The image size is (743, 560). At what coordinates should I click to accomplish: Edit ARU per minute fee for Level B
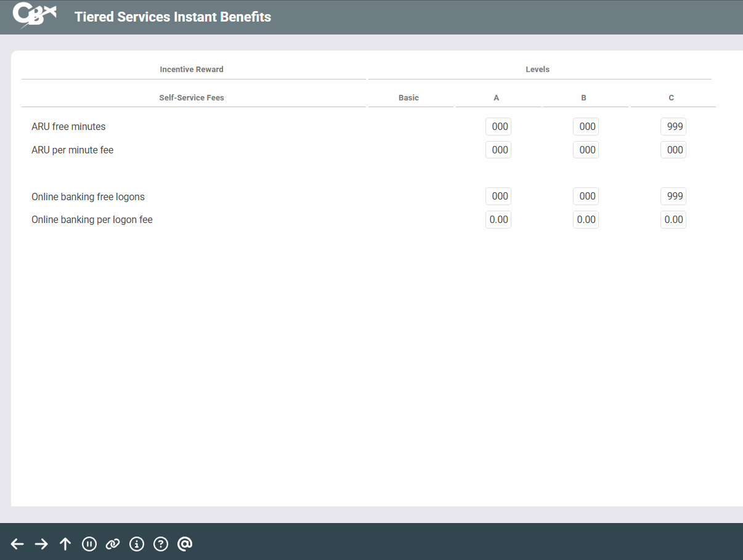(x=586, y=150)
